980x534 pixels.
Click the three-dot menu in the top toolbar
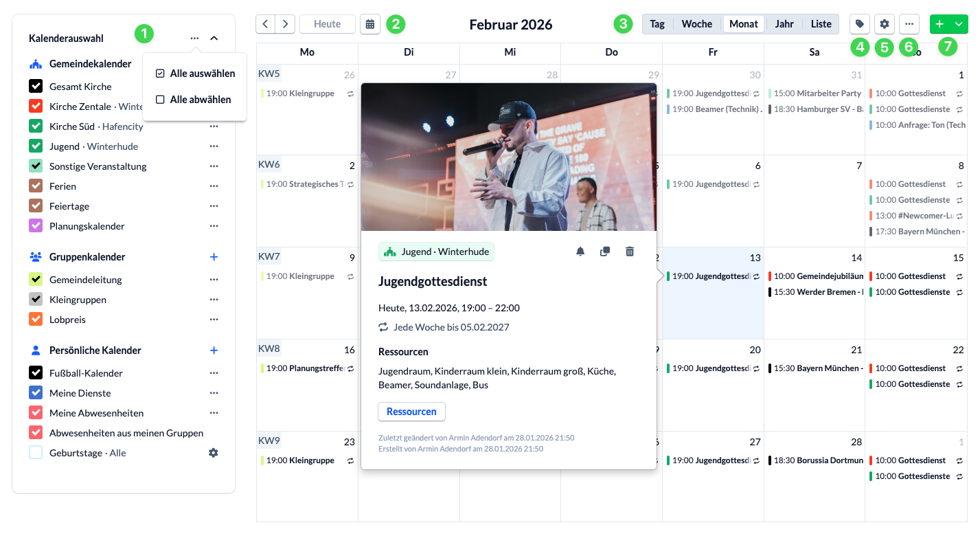909,24
